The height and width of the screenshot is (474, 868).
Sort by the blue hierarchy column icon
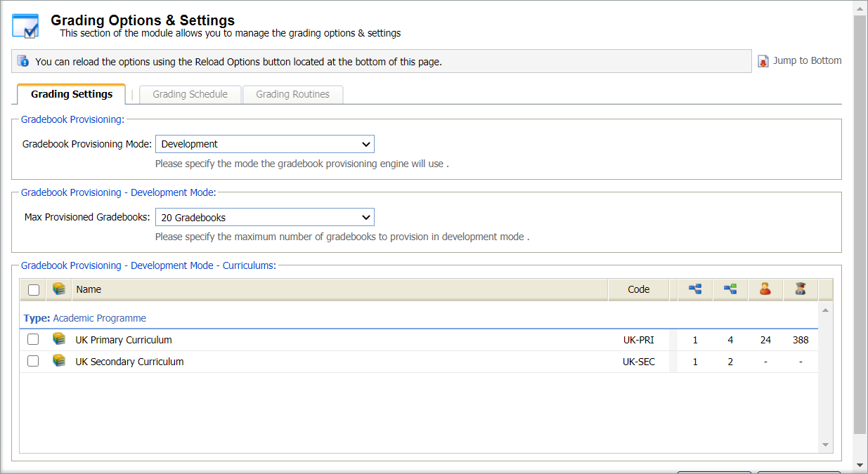(695, 289)
